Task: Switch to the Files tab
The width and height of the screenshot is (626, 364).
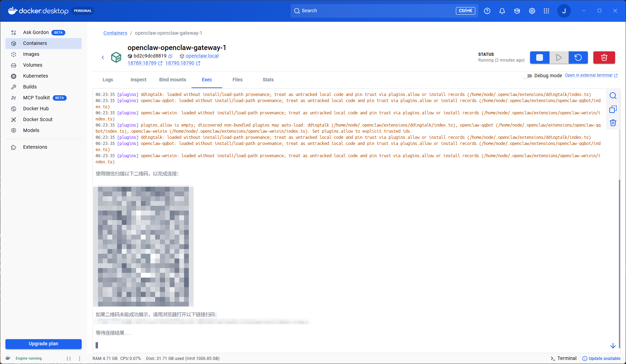Action: pos(237,80)
